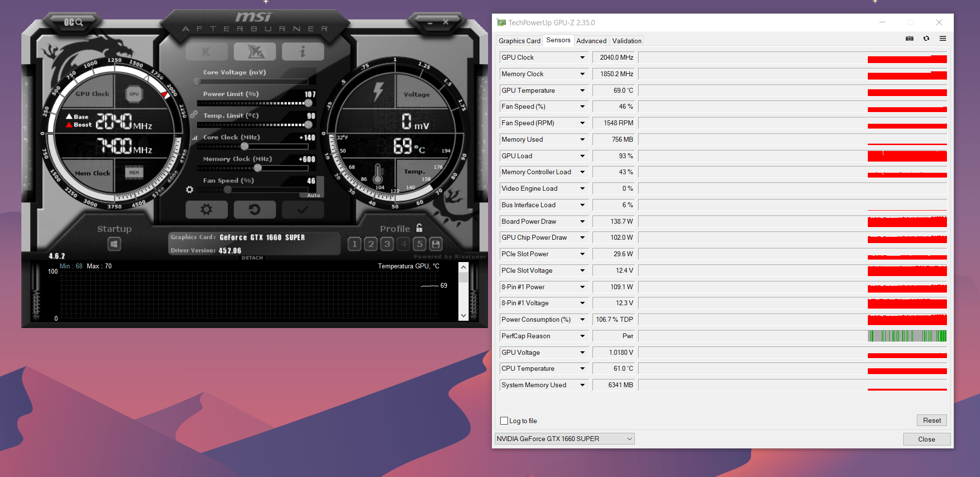The image size is (980, 477).
Task: Expand the Board Power Draw dropdown
Action: click(582, 222)
